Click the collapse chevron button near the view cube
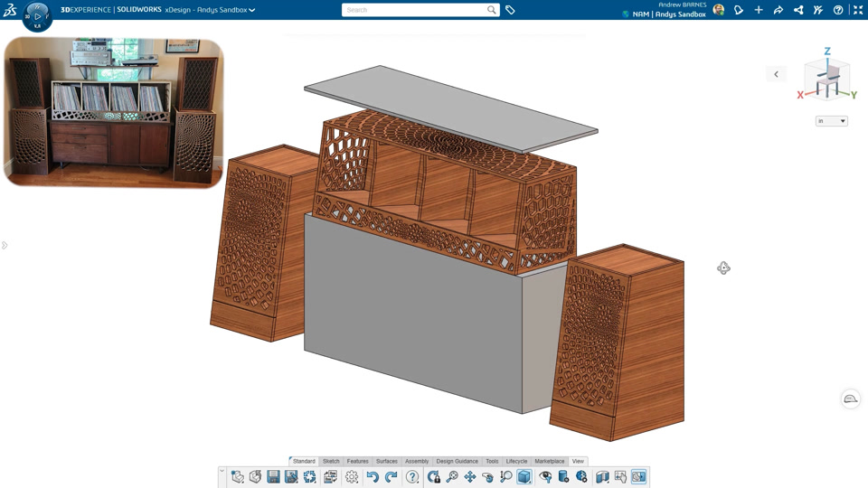868x488 pixels. [x=776, y=74]
